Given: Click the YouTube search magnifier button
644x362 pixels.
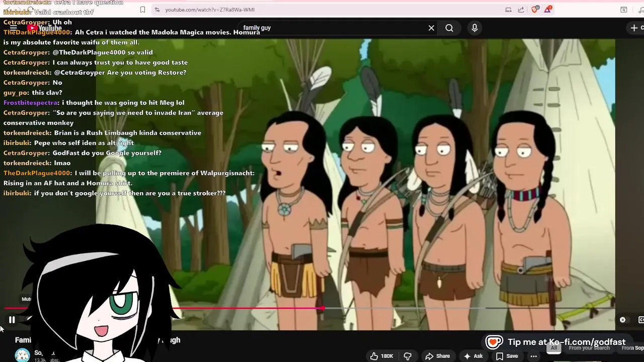Looking at the screenshot, I should click(449, 28).
